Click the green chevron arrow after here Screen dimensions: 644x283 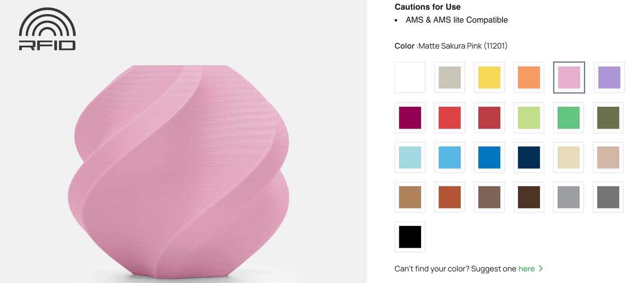[x=541, y=269]
